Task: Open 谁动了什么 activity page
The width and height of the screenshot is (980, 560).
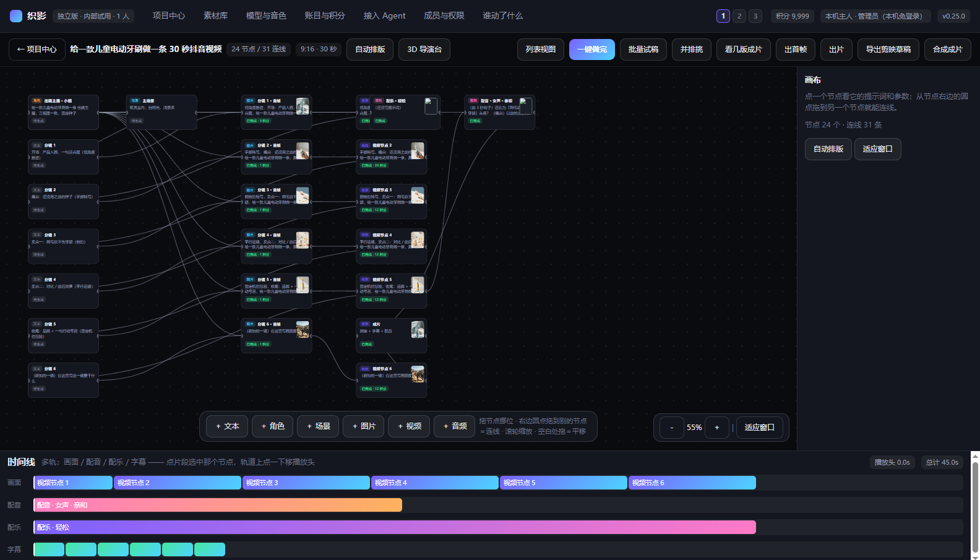Action: [x=503, y=16]
